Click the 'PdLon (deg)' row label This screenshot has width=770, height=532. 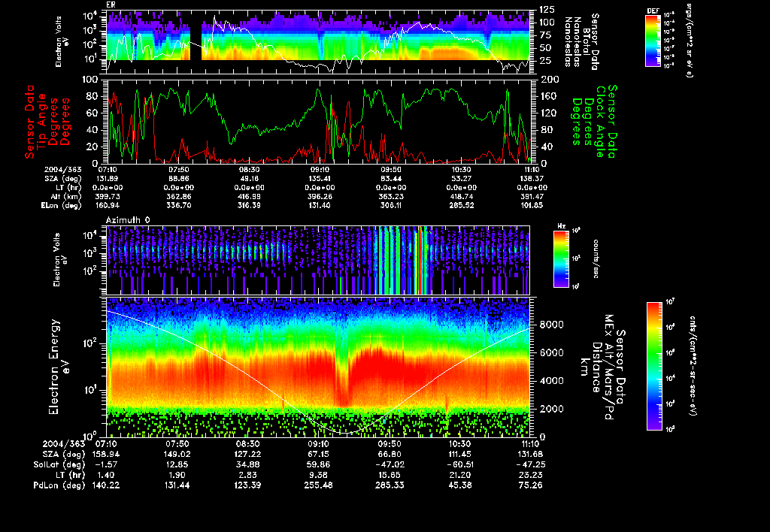(59, 485)
